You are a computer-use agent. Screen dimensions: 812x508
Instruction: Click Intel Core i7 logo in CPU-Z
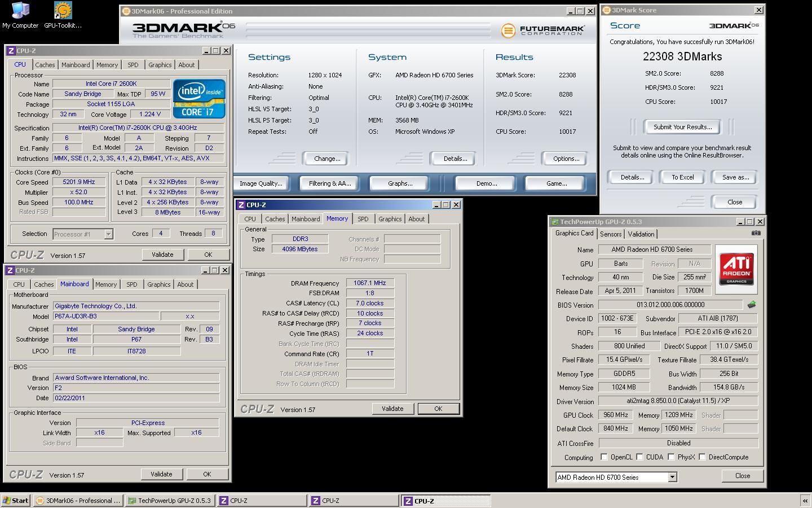(x=200, y=98)
